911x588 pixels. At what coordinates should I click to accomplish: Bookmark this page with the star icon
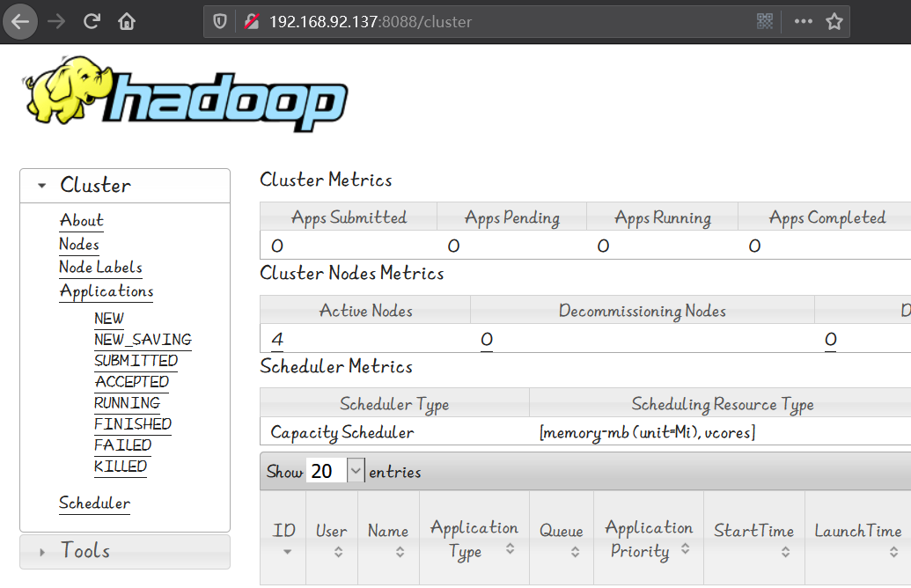point(834,21)
